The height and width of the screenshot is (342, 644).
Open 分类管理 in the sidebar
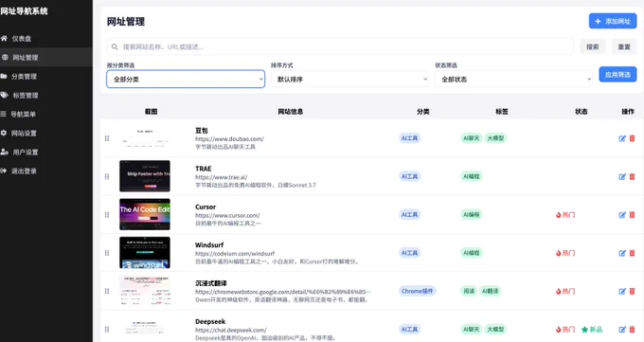(46, 76)
